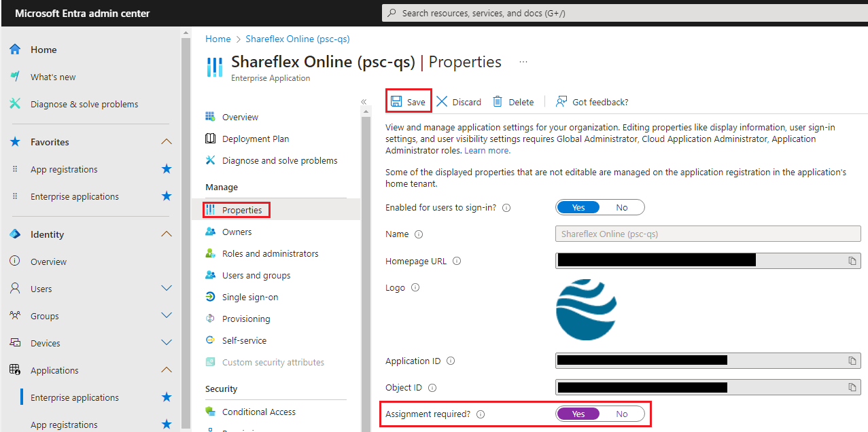Image resolution: width=868 pixels, height=432 pixels.
Task: Click the Name text field
Action: pos(708,234)
